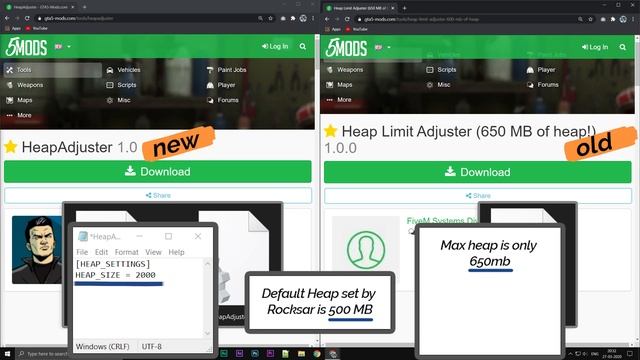Open File menu in Notepad window
This screenshot has width=640, height=360.
point(82,252)
